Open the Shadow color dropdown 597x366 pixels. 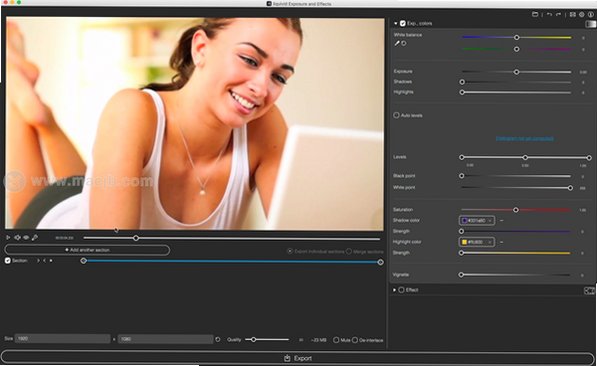coord(477,221)
